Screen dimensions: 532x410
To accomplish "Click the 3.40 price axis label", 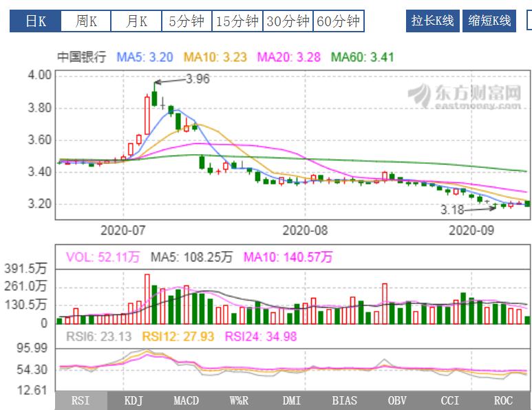I will point(39,171).
